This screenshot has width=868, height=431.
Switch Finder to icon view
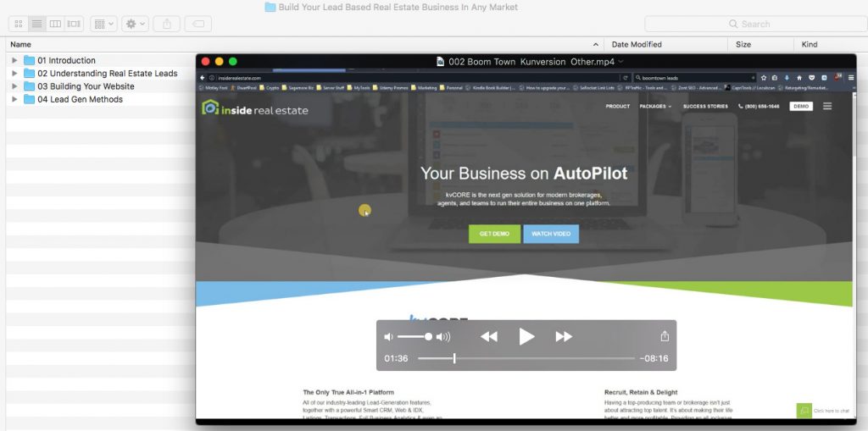coord(19,24)
